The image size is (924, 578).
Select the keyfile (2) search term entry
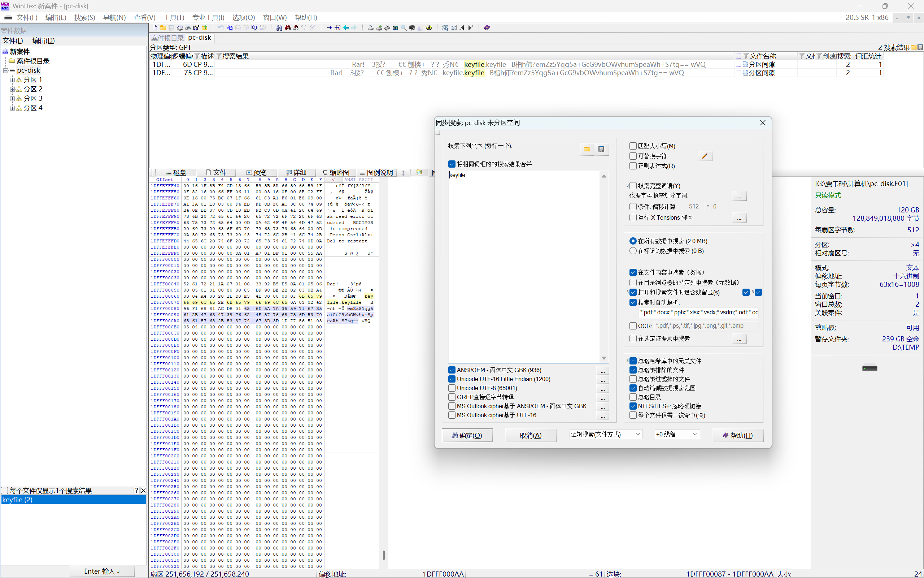coord(74,500)
